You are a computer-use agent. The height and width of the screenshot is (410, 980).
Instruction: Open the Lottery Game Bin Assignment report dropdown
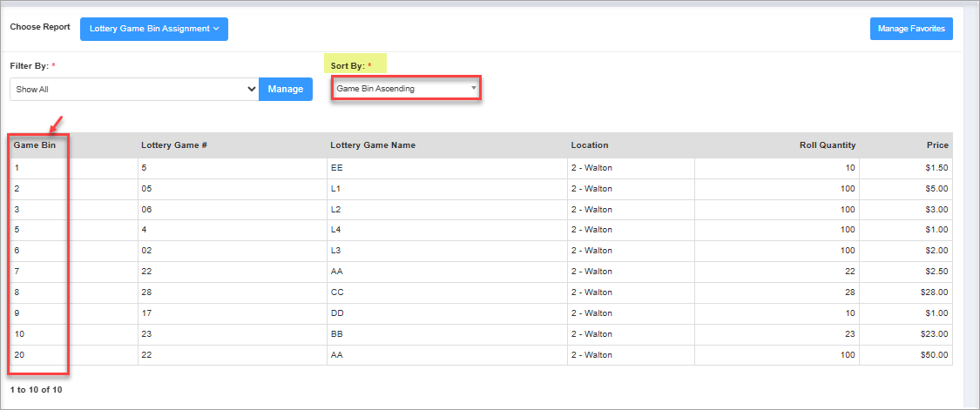tap(153, 29)
